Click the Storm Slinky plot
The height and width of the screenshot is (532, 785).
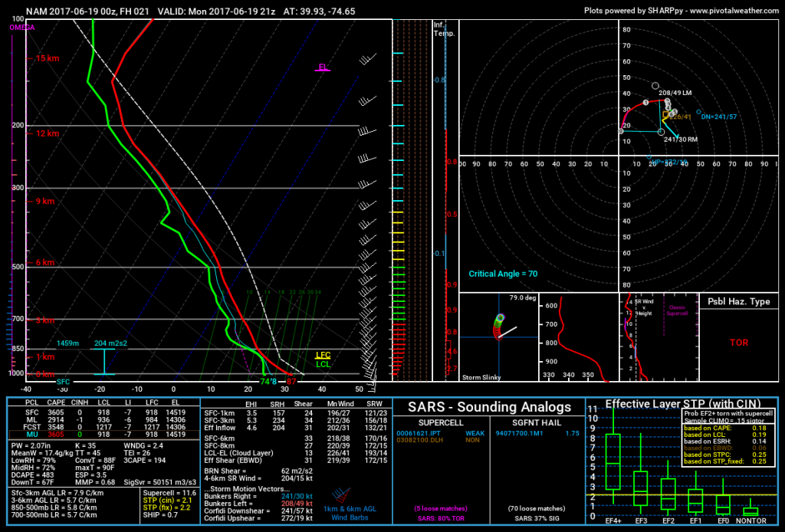(499, 338)
